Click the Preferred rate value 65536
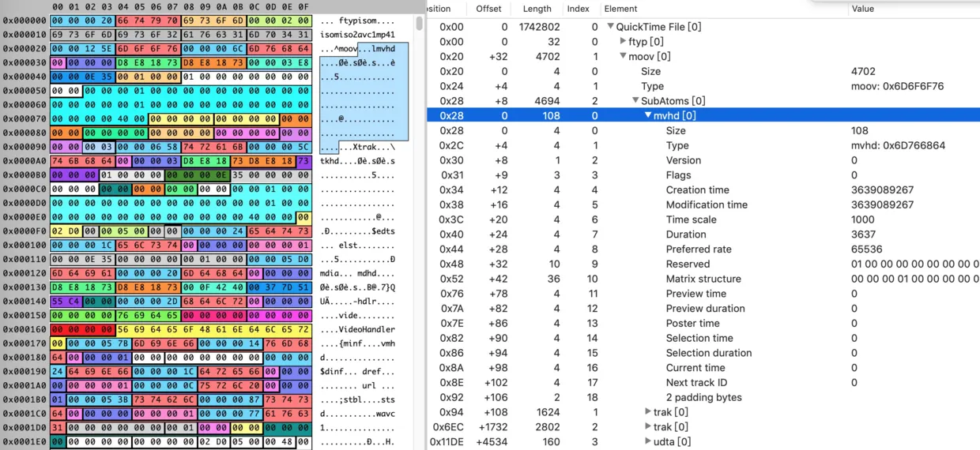 click(866, 249)
